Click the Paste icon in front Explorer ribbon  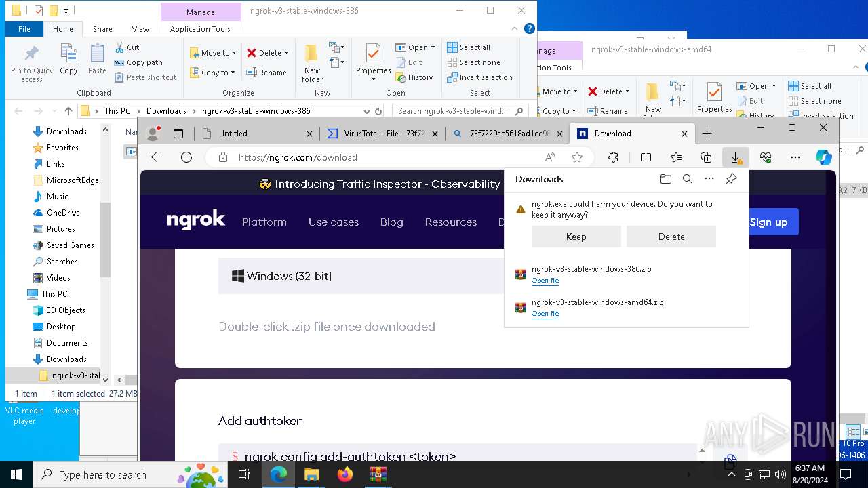(97, 59)
